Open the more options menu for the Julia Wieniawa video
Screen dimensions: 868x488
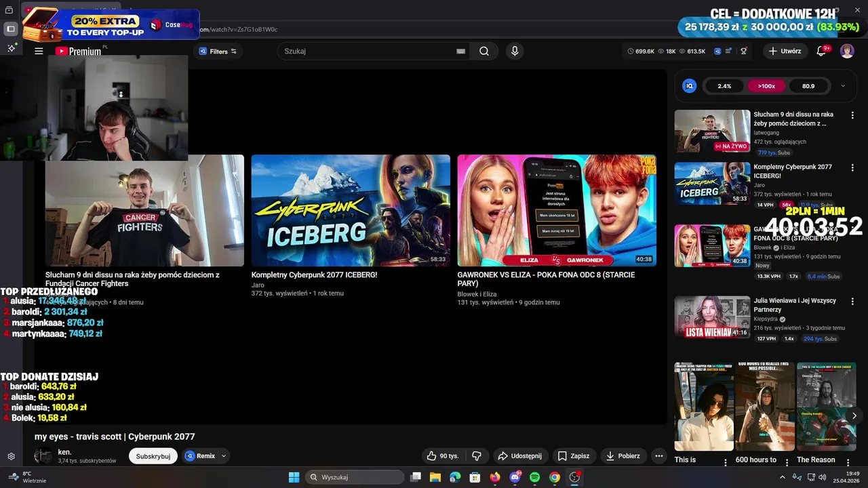click(852, 301)
